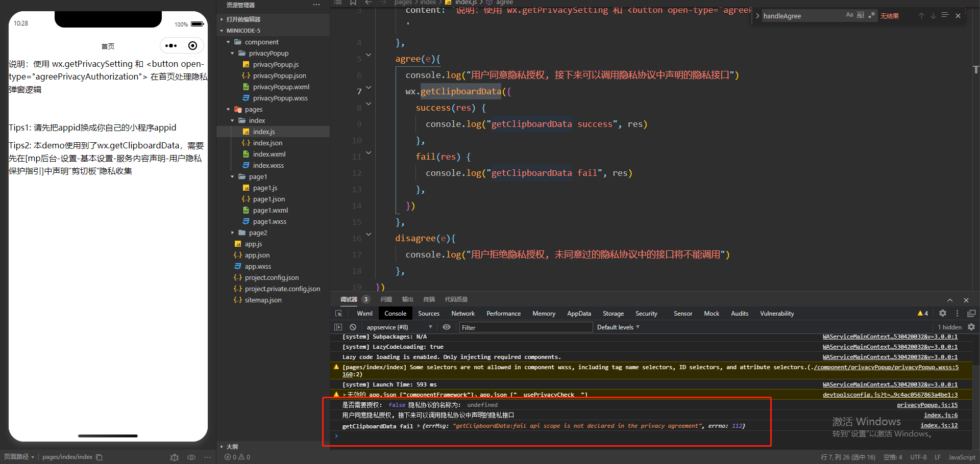Image resolution: width=980 pixels, height=464 pixels.
Task: Expand the 大纲 outline section
Action: (222, 447)
